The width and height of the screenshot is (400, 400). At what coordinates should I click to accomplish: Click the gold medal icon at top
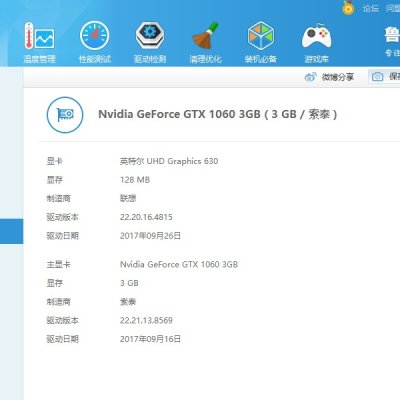pyautogui.click(x=348, y=8)
